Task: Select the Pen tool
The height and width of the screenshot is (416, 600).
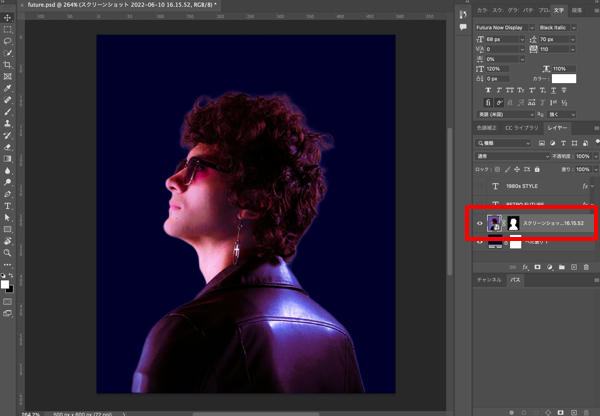Action: (7, 194)
